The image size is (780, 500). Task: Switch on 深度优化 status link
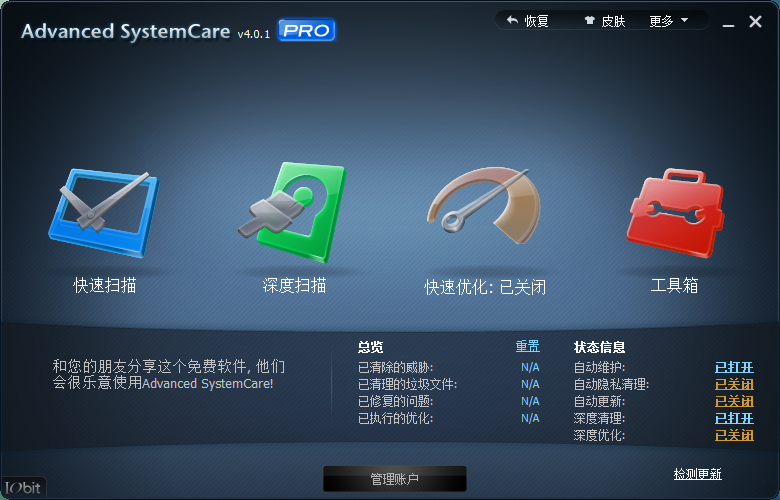click(734, 435)
